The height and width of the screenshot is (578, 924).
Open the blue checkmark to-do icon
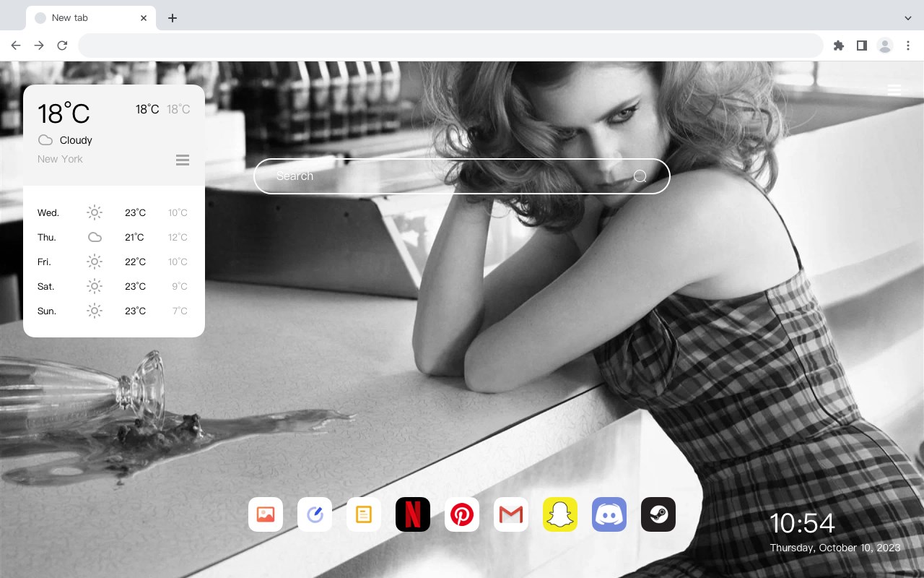[x=315, y=514]
